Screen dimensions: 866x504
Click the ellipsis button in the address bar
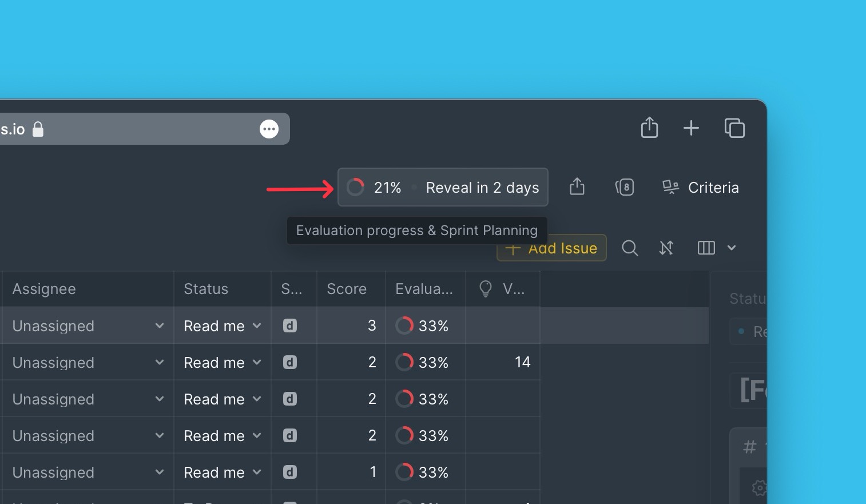(x=269, y=129)
